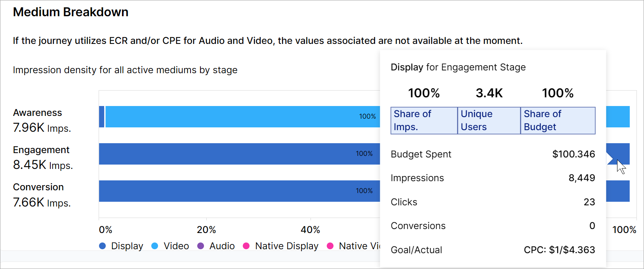Click the Unique Users tooltip cell
Screen dimensions: 644x269
(x=489, y=121)
